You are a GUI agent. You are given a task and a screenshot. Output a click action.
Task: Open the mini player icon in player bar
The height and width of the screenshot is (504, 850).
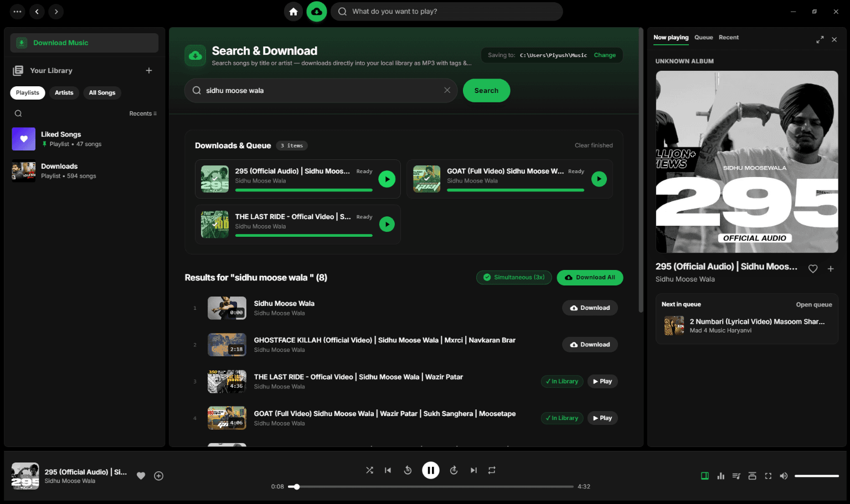point(752,476)
